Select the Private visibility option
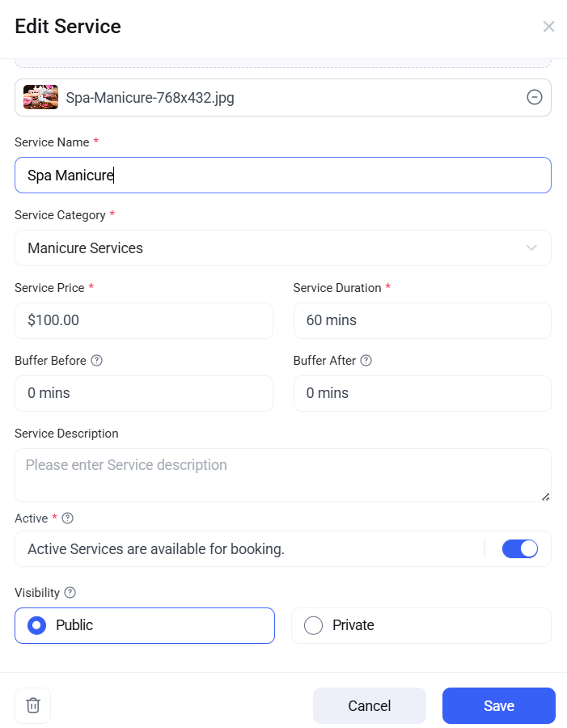Screen dimensions: 567x728 tap(313, 625)
